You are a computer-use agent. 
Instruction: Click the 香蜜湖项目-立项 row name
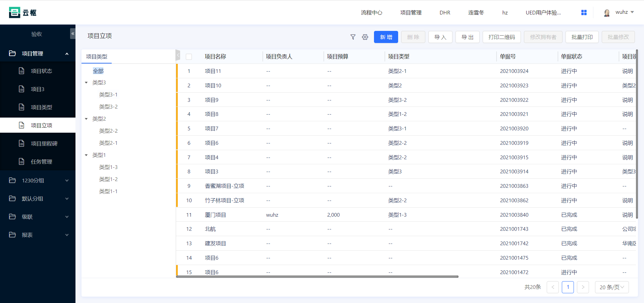tap(224, 186)
